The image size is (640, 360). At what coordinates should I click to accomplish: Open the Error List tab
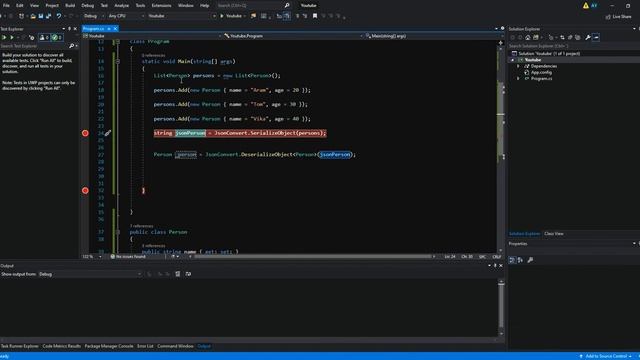point(145,346)
